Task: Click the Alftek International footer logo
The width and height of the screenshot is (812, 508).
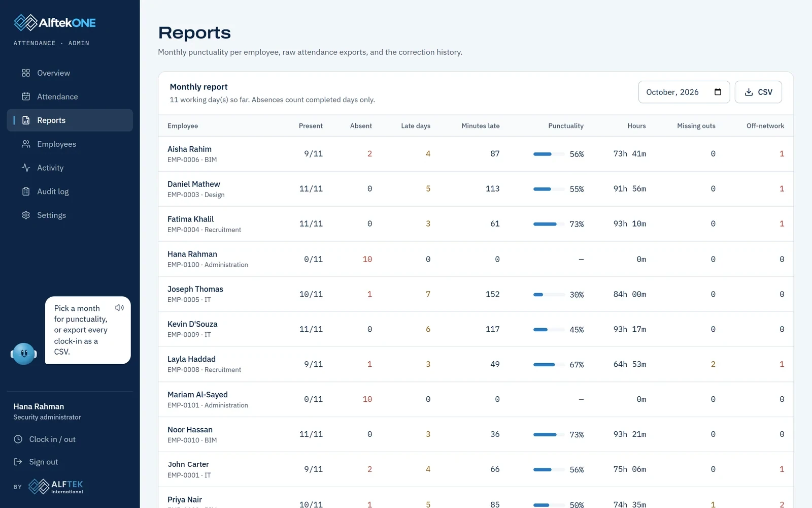Action: click(56, 486)
